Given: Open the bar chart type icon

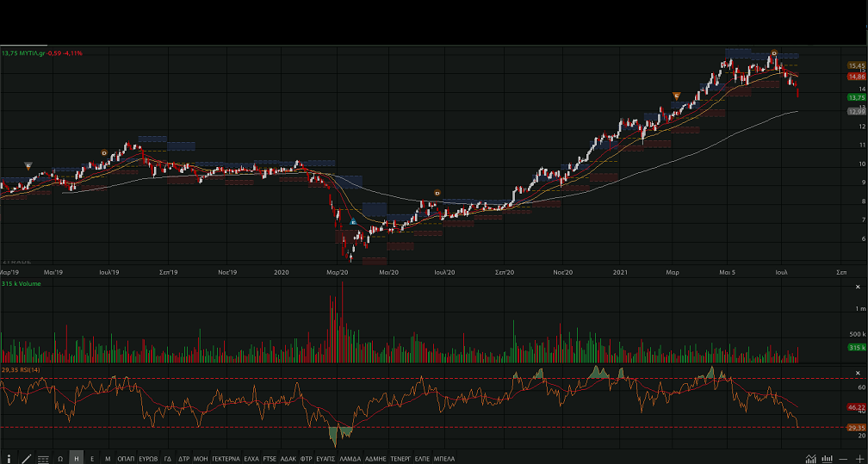Looking at the screenshot, I should pos(827,458).
